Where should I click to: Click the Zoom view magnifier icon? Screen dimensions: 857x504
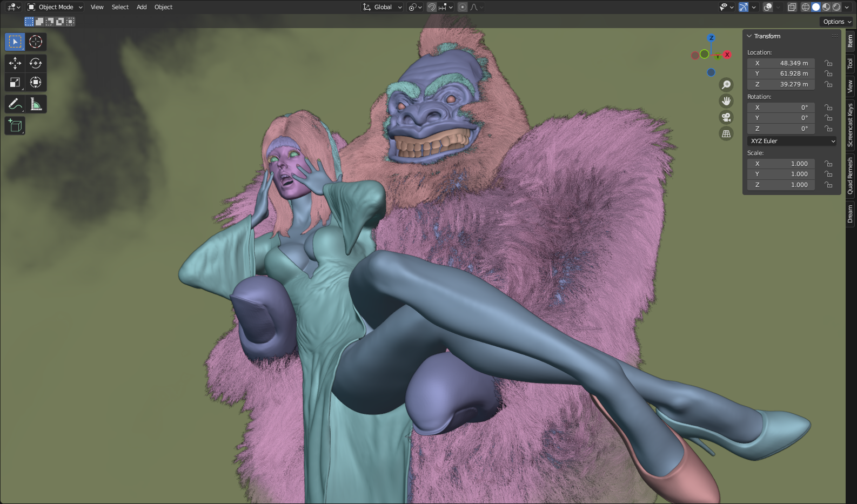pos(726,85)
